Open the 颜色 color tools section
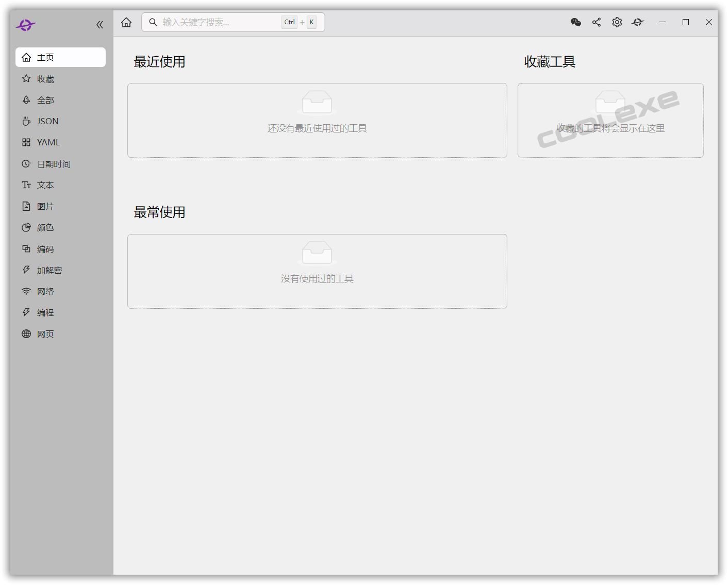 click(45, 227)
